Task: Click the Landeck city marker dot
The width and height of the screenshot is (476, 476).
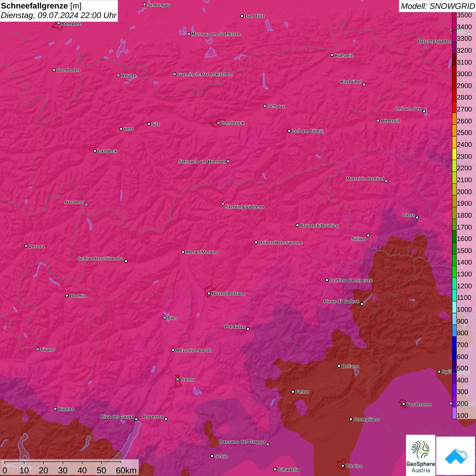Action: click(x=95, y=151)
